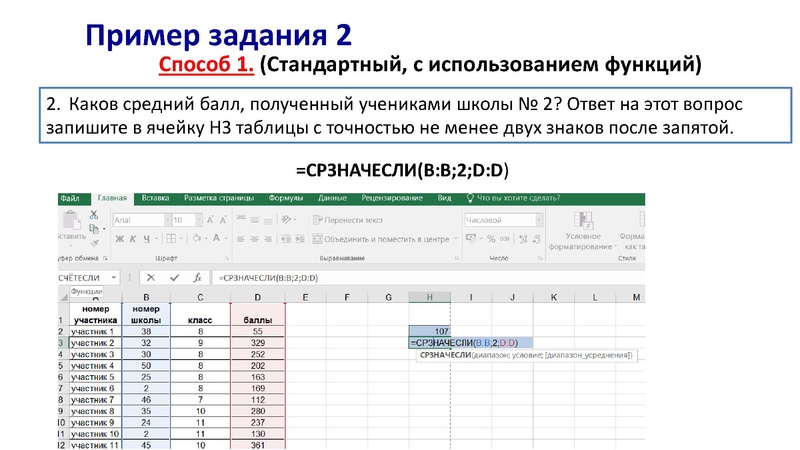Toggle bold formatting (Ж)
Screen dimensions: 800x450
[x=119, y=239]
